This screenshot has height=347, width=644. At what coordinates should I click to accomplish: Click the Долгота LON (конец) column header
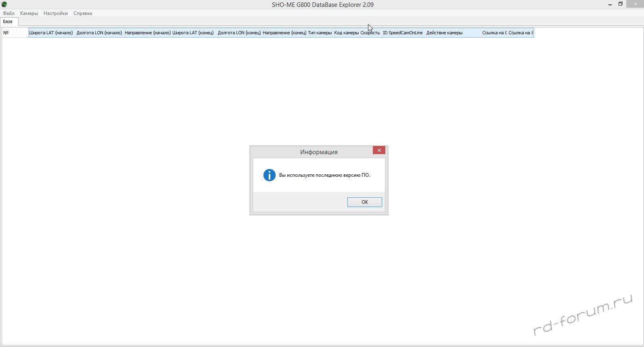click(240, 33)
